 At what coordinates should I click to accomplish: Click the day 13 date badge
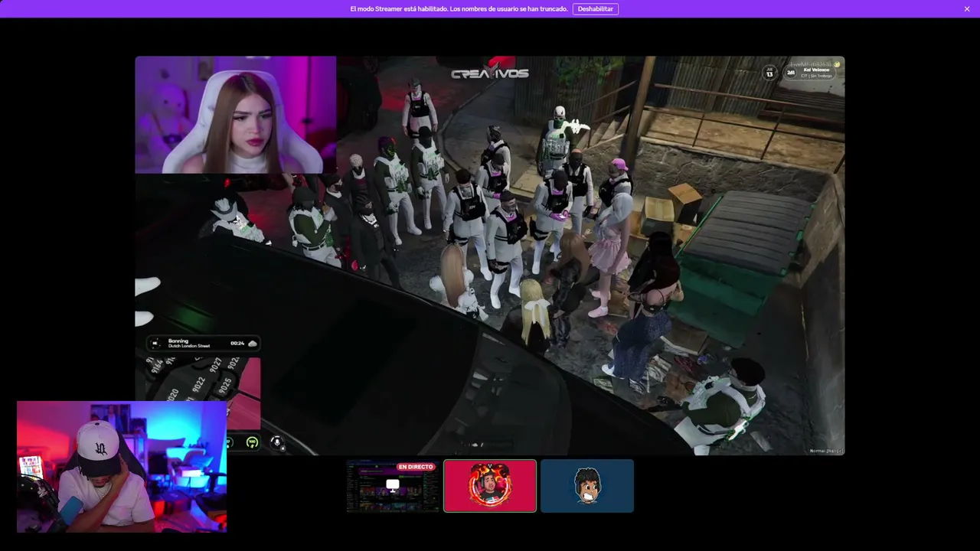click(769, 73)
